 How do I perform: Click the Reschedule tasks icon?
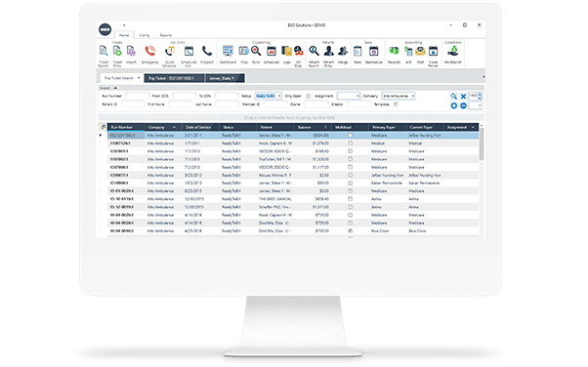click(373, 55)
